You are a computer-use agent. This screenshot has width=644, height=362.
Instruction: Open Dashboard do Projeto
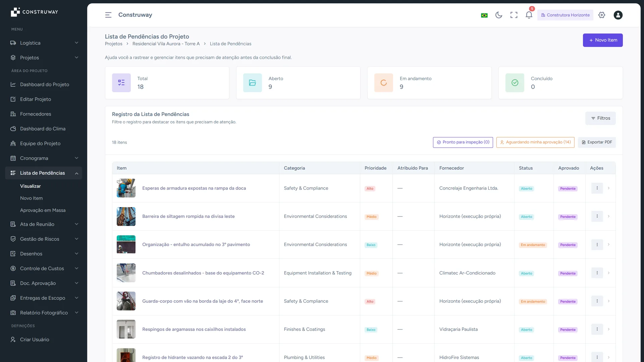coord(44,84)
